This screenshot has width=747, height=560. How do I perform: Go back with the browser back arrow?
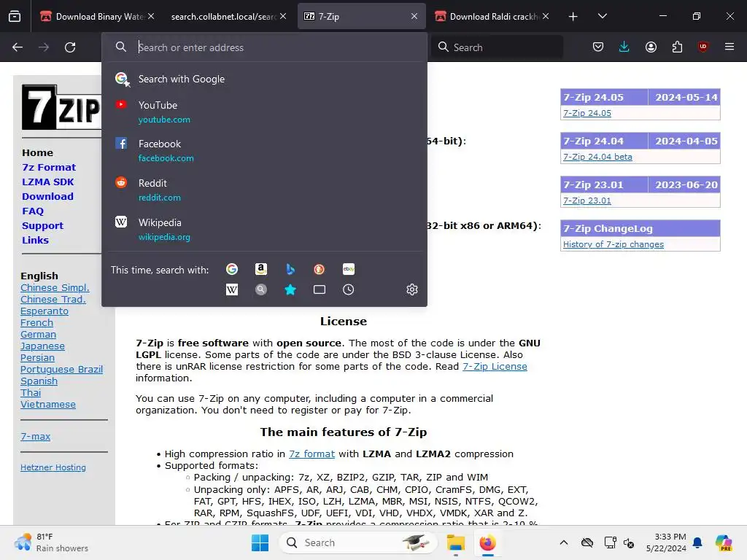[x=18, y=47]
